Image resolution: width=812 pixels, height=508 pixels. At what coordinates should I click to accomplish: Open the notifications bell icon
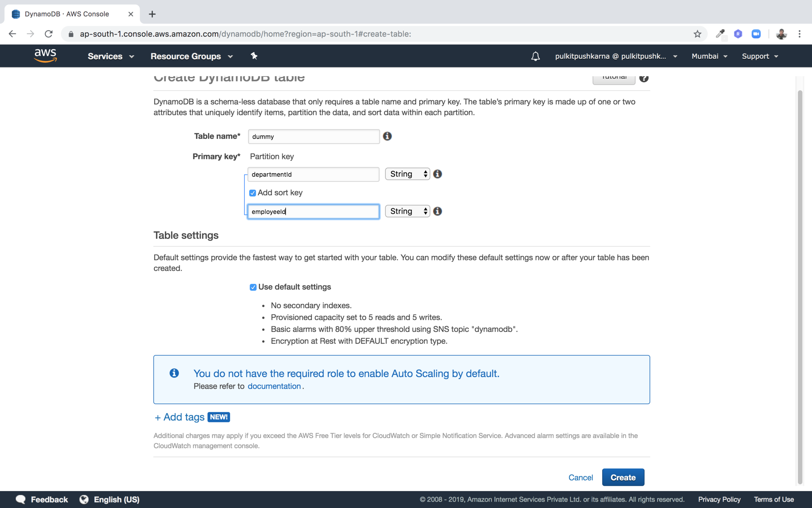(535, 56)
